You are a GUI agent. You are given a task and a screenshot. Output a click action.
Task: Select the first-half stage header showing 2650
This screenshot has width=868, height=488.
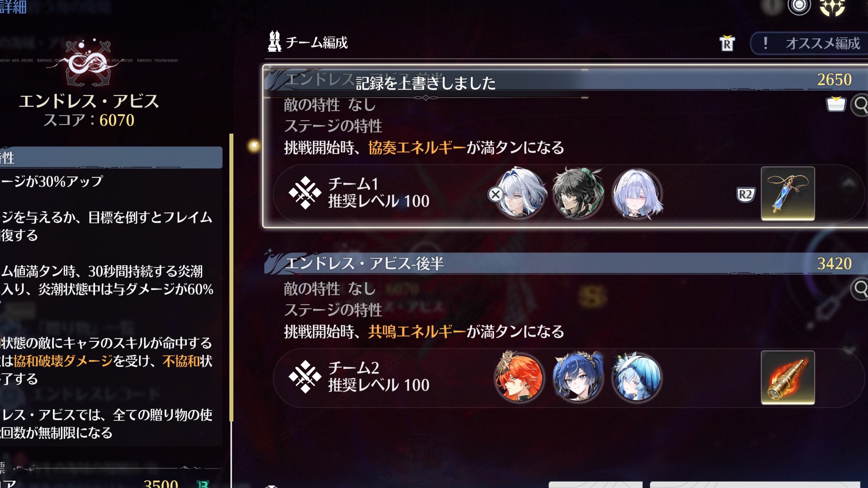pos(566,79)
